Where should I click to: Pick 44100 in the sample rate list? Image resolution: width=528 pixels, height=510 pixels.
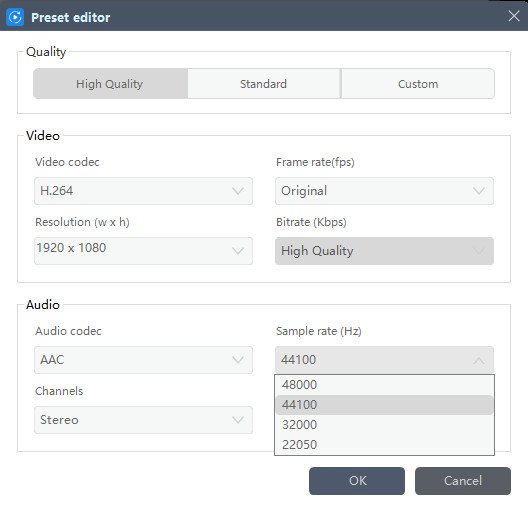click(385, 405)
